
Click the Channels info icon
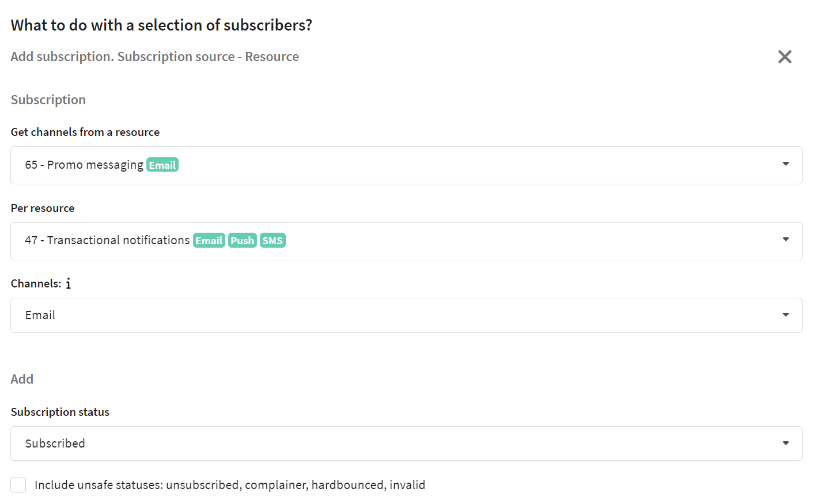(68, 283)
